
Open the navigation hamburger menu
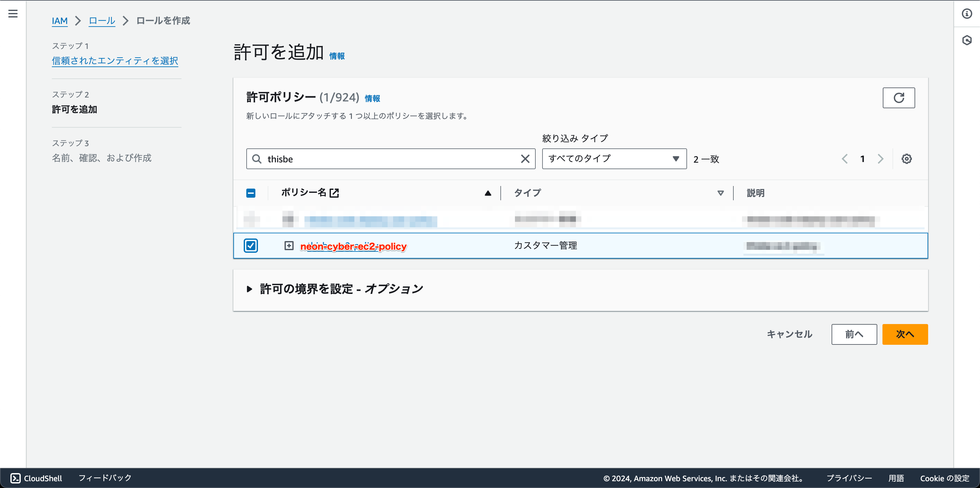coord(13,14)
